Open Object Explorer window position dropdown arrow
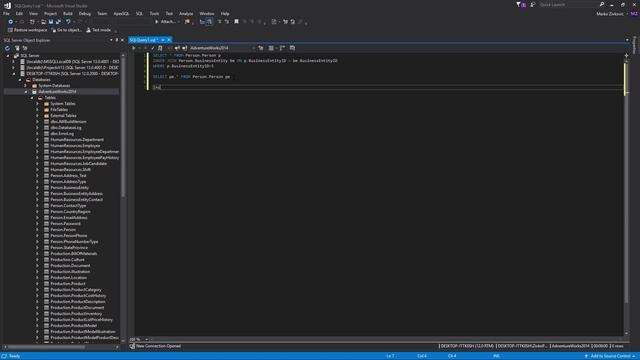This screenshot has height=360, width=640. tap(111, 40)
